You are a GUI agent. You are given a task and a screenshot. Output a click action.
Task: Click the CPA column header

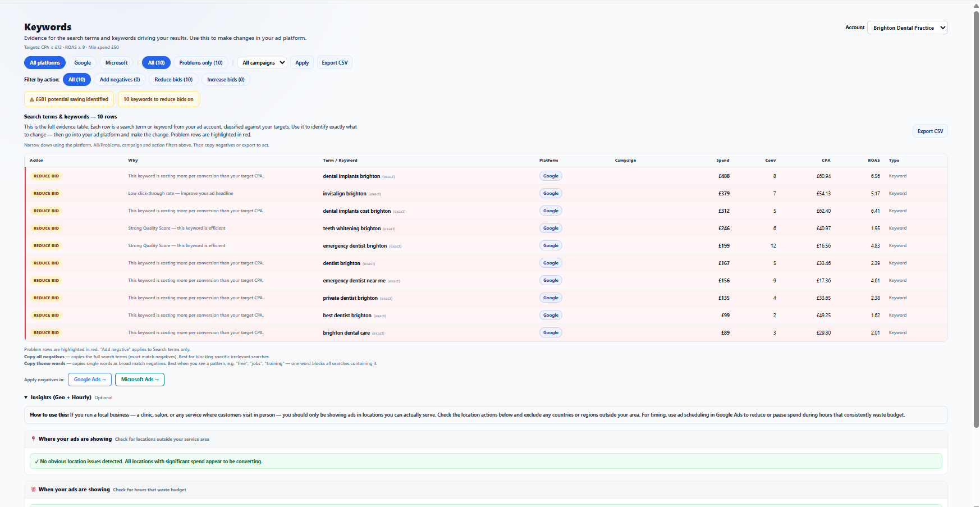coord(826,161)
